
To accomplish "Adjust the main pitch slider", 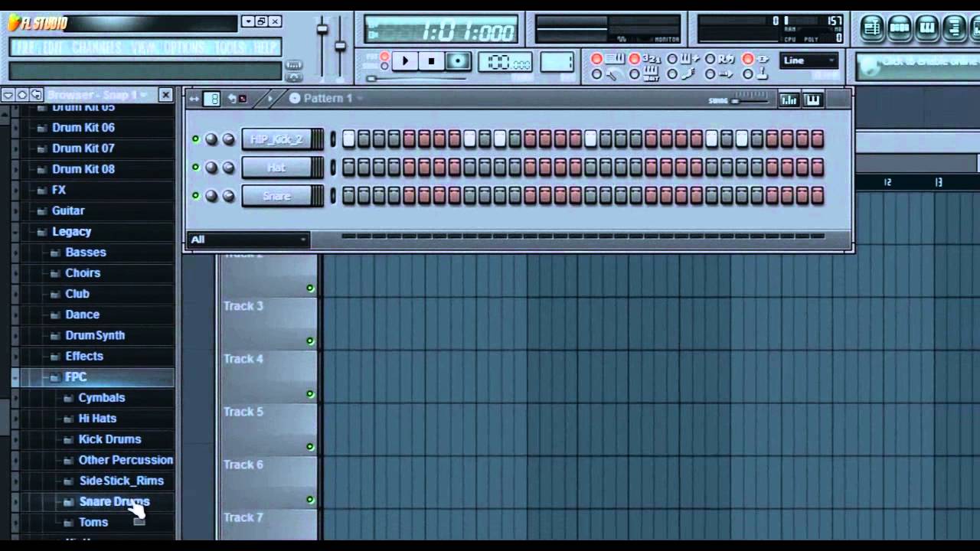I will point(341,47).
